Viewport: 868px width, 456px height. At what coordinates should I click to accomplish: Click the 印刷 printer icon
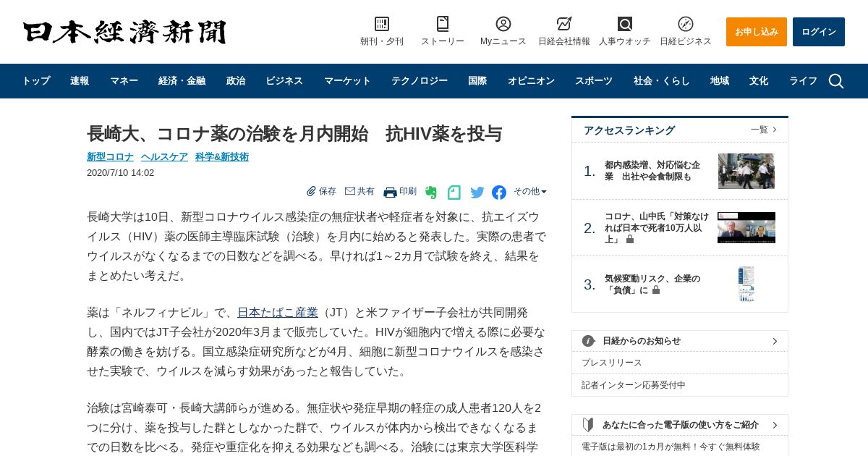coord(390,192)
